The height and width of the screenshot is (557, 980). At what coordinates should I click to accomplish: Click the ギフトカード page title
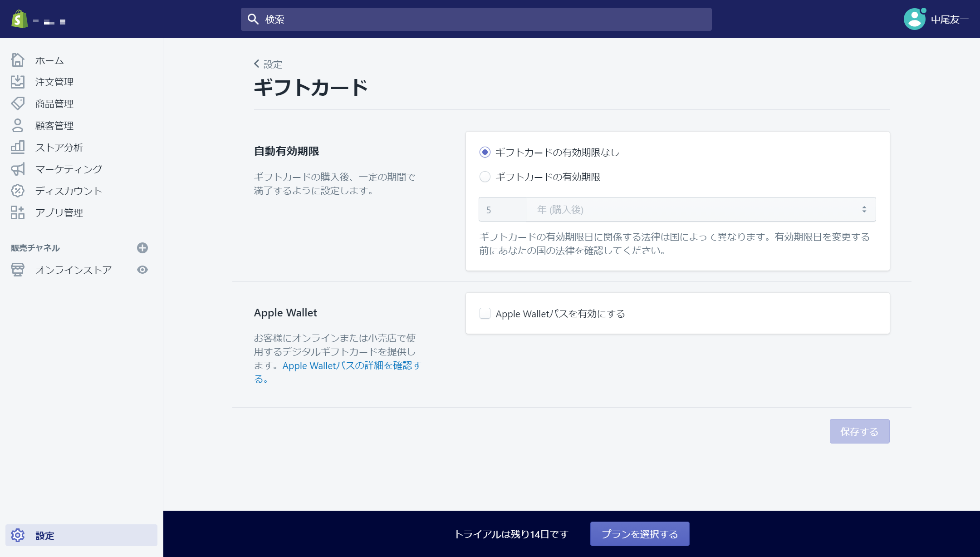tap(311, 87)
